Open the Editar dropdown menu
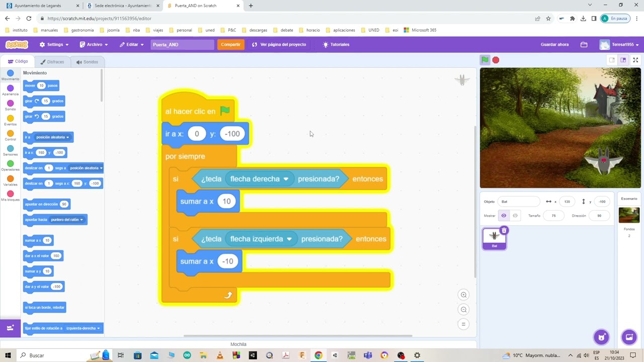This screenshot has width=644, height=362. [x=132, y=44]
